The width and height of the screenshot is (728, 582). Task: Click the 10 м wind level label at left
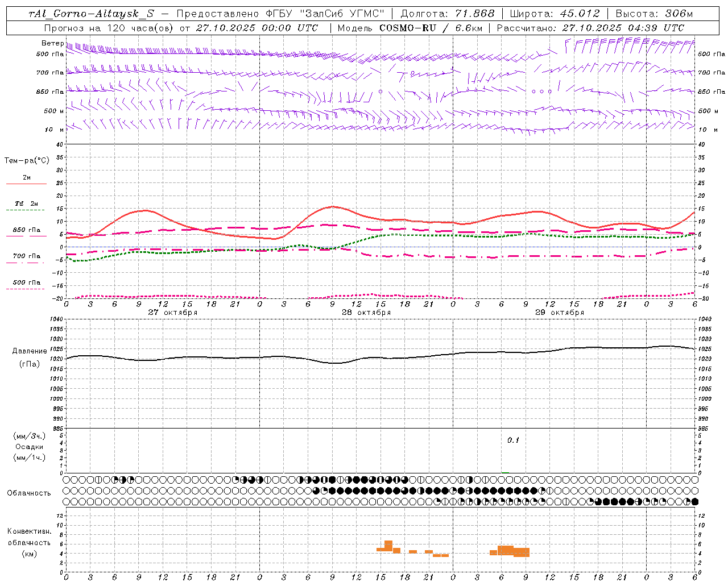pyautogui.click(x=54, y=130)
